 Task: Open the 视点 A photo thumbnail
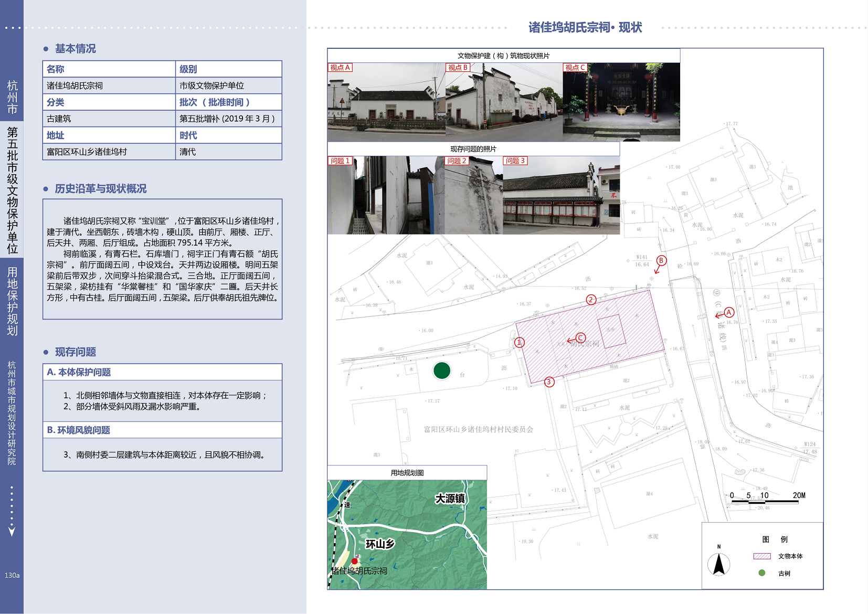pyautogui.click(x=386, y=102)
